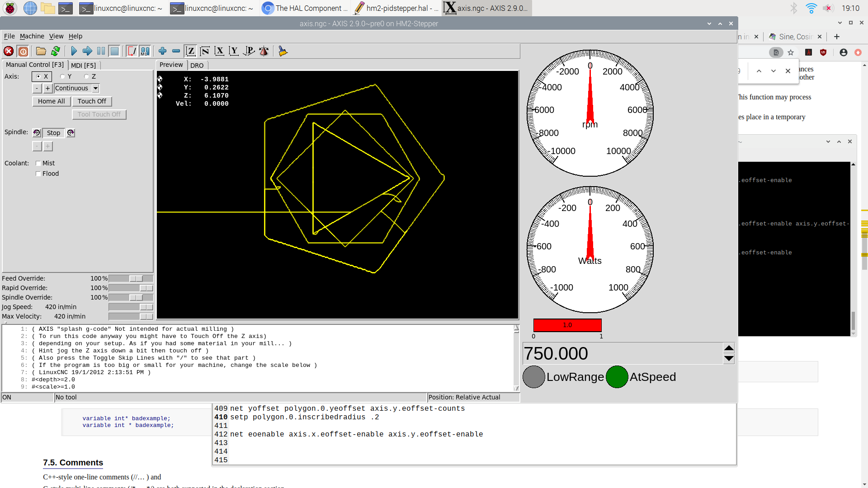Open new tab in browser window
Screen dimensions: 868x488
pyautogui.click(x=837, y=37)
